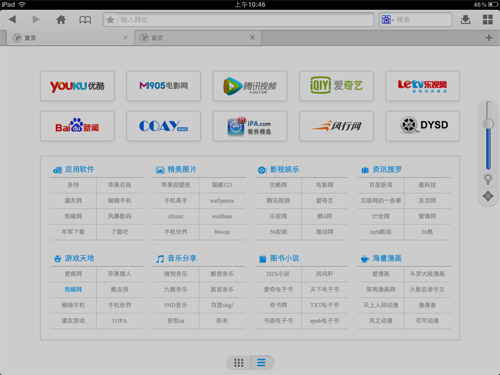Open the epub电子书 link
This screenshot has width=500, height=375.
(325, 321)
